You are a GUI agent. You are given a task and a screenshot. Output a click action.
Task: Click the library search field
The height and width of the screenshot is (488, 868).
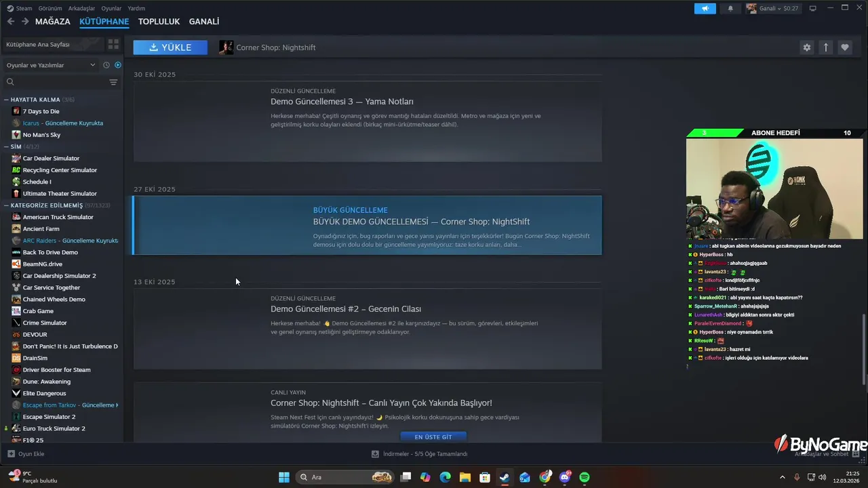click(56, 82)
